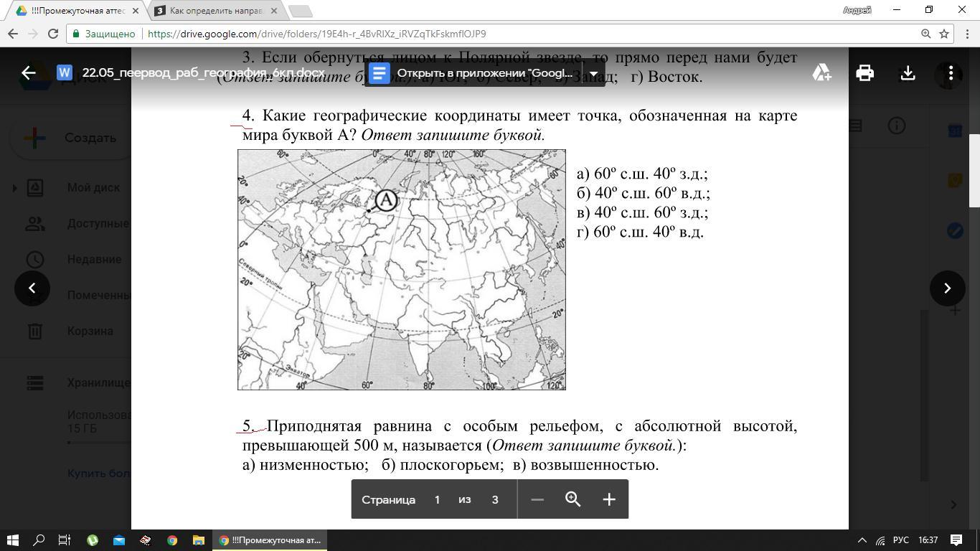Open Недавние in Drive sidebar
The image size is (980, 551).
[x=94, y=259]
